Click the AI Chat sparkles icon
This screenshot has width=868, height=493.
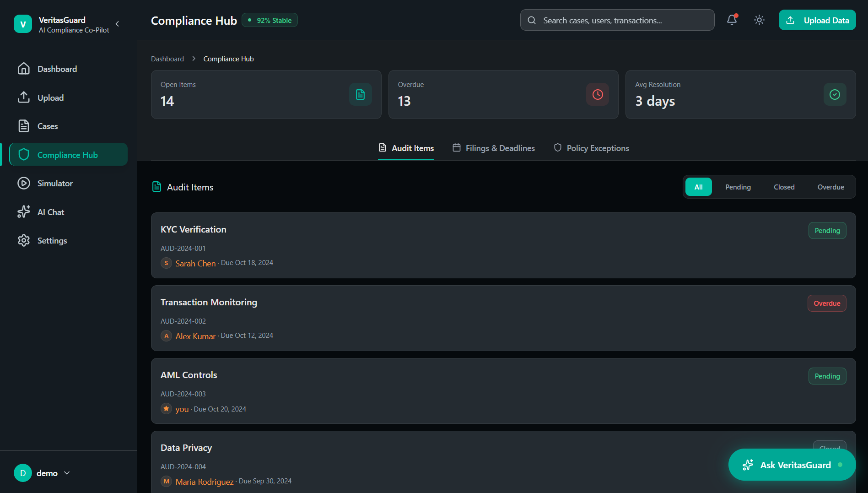click(x=24, y=211)
